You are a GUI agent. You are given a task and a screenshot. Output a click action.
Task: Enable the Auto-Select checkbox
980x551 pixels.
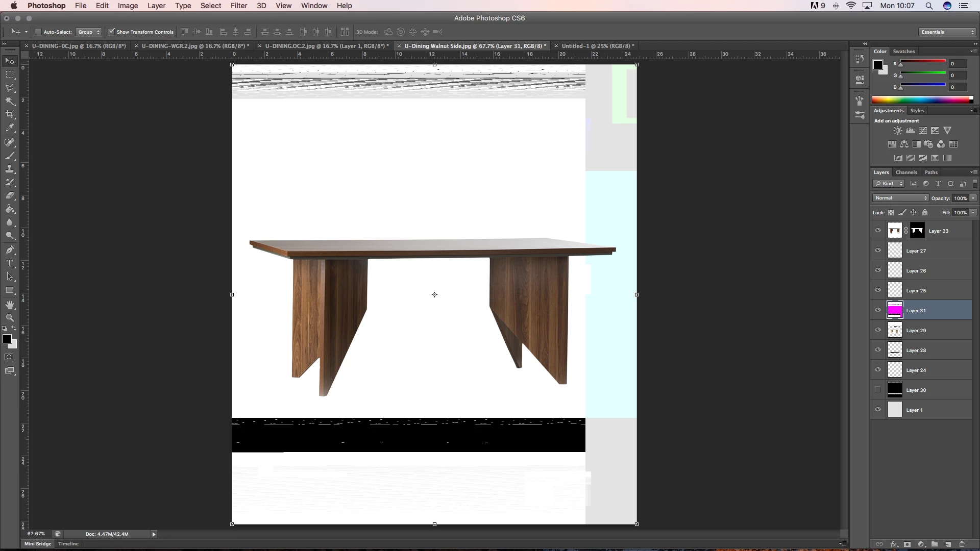click(38, 32)
